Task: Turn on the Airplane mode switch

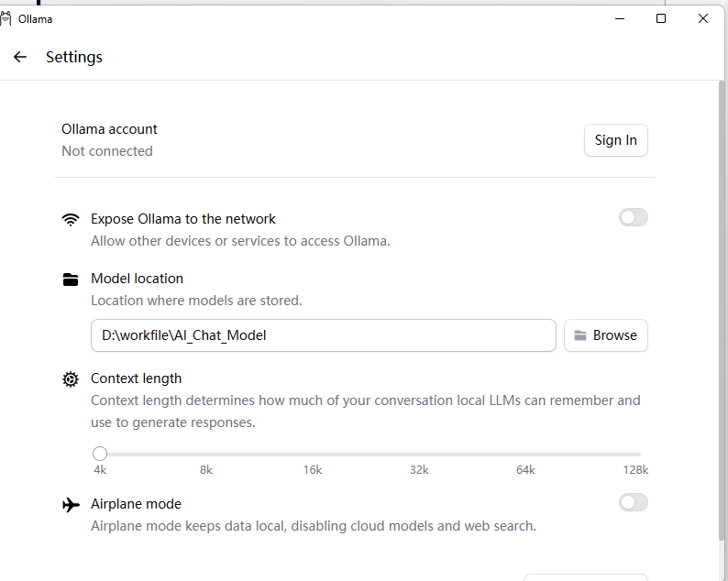Action: [x=633, y=502]
